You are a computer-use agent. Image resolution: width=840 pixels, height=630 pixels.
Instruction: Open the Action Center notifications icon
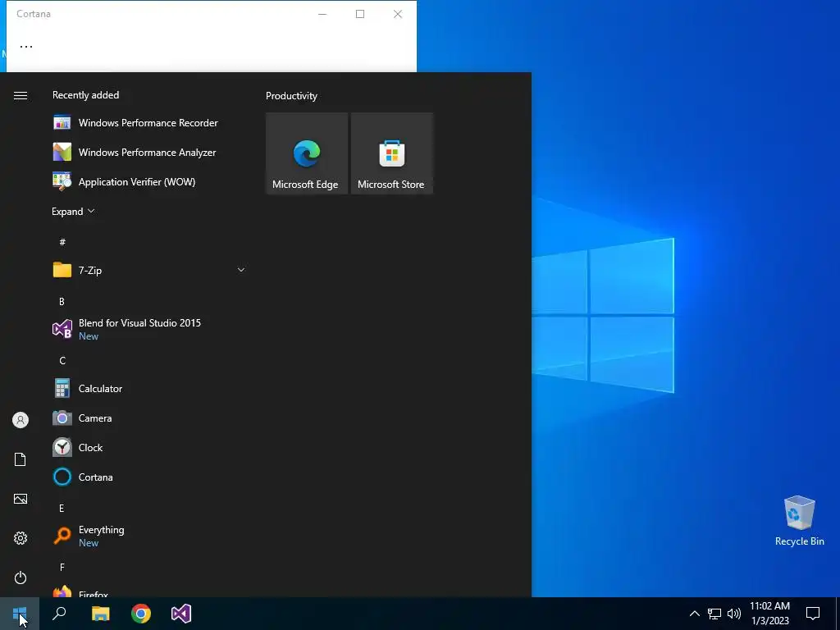click(813, 614)
